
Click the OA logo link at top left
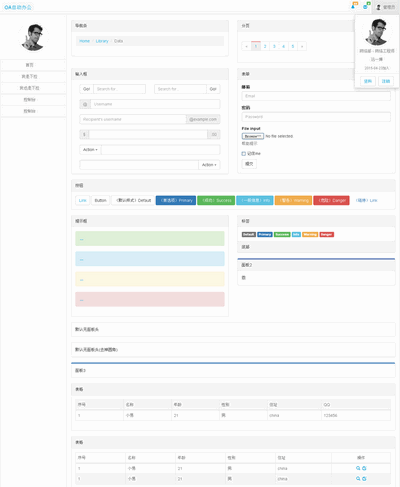click(18, 7)
